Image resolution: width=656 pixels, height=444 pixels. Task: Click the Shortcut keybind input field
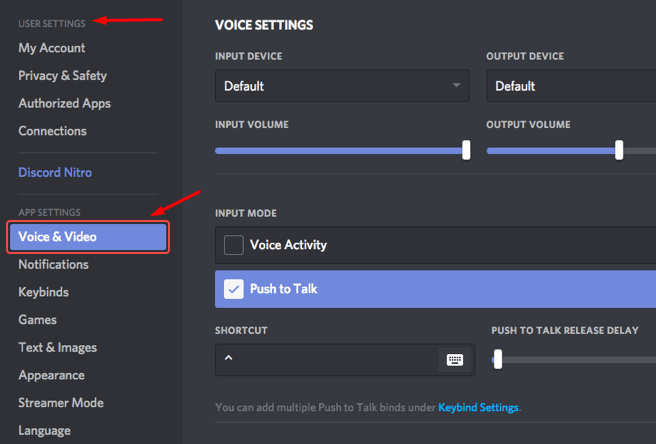(325, 360)
